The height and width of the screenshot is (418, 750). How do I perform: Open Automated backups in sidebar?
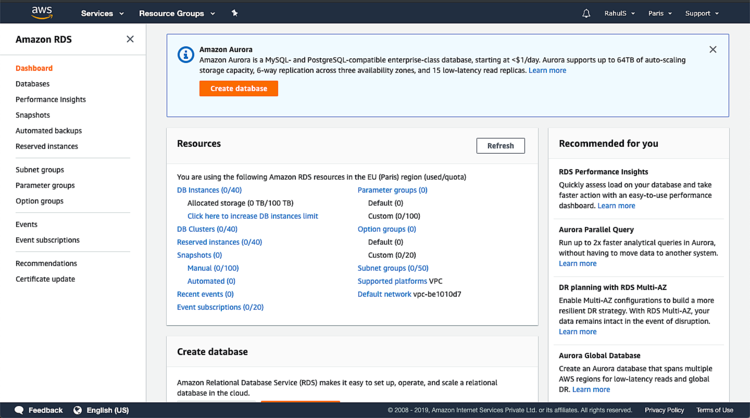coord(49,131)
